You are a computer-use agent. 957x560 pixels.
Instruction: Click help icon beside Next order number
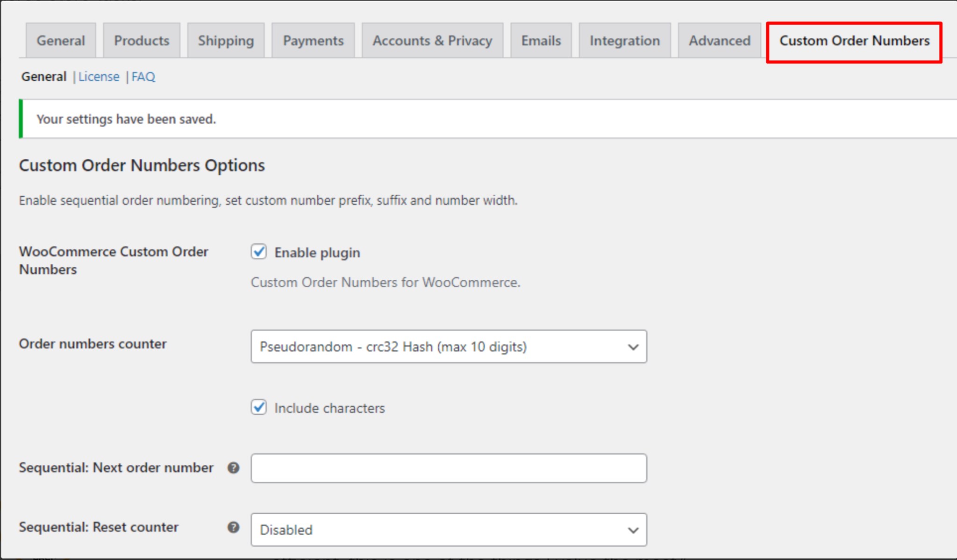(x=233, y=468)
